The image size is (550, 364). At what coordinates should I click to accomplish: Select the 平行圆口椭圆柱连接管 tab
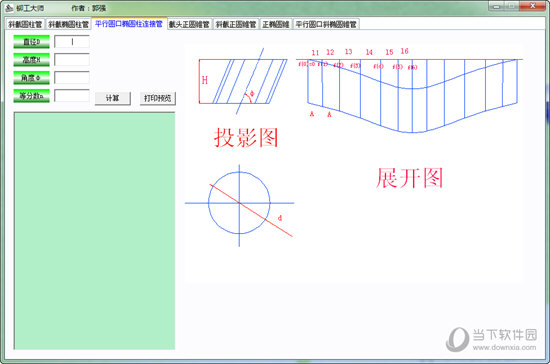(129, 23)
